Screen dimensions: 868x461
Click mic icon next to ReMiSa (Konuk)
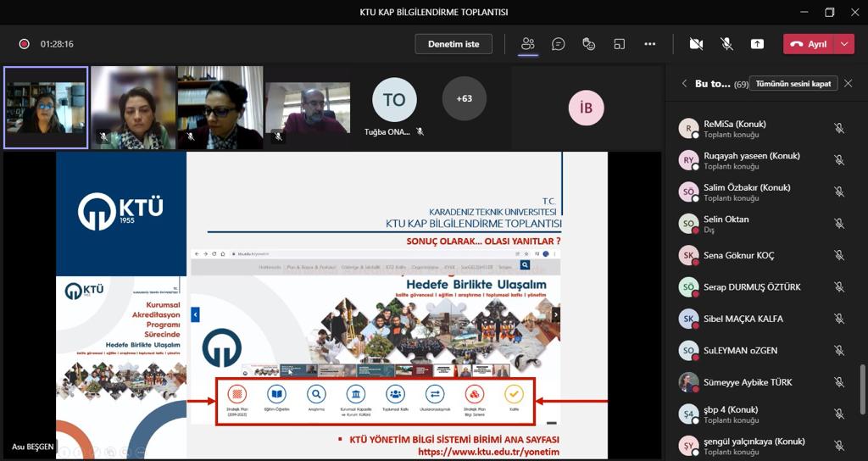839,129
